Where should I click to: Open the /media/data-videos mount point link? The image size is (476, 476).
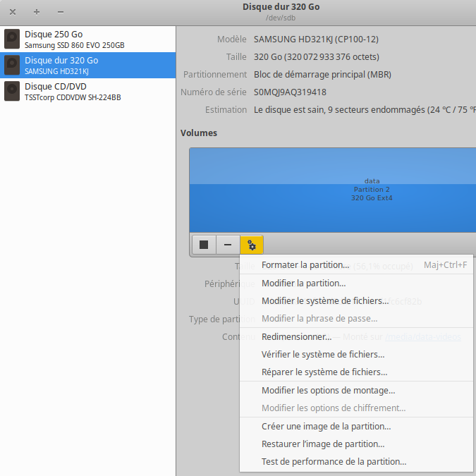(423, 336)
